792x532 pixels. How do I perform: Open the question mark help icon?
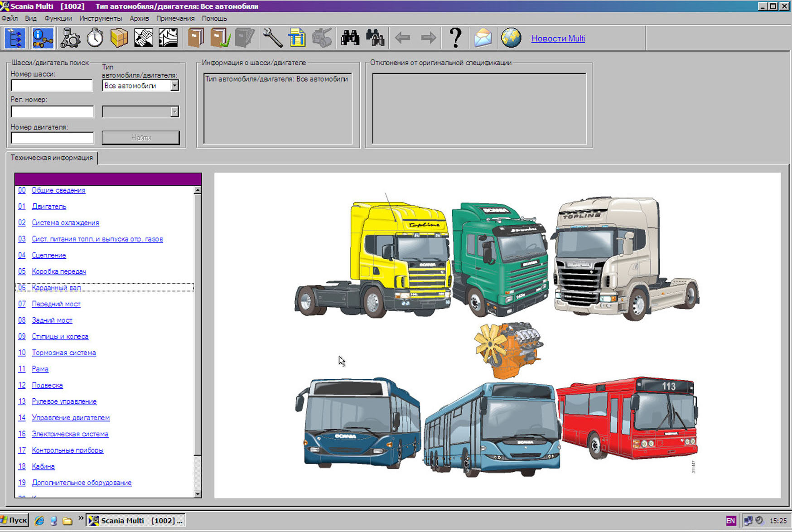tap(455, 38)
